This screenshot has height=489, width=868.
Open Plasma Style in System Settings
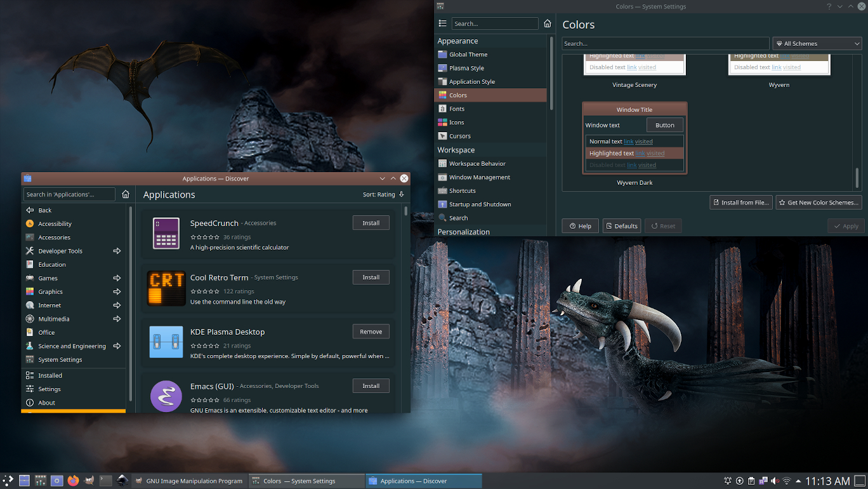(x=490, y=68)
